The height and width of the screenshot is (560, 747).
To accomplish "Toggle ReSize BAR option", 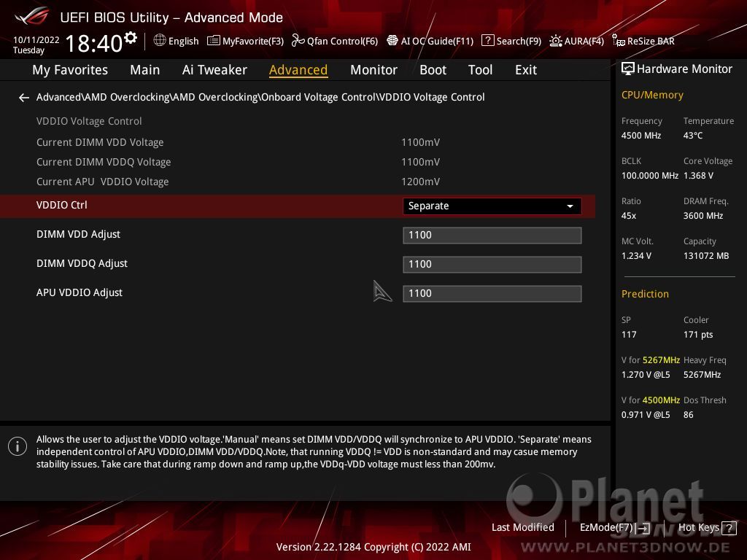I will pyautogui.click(x=643, y=41).
